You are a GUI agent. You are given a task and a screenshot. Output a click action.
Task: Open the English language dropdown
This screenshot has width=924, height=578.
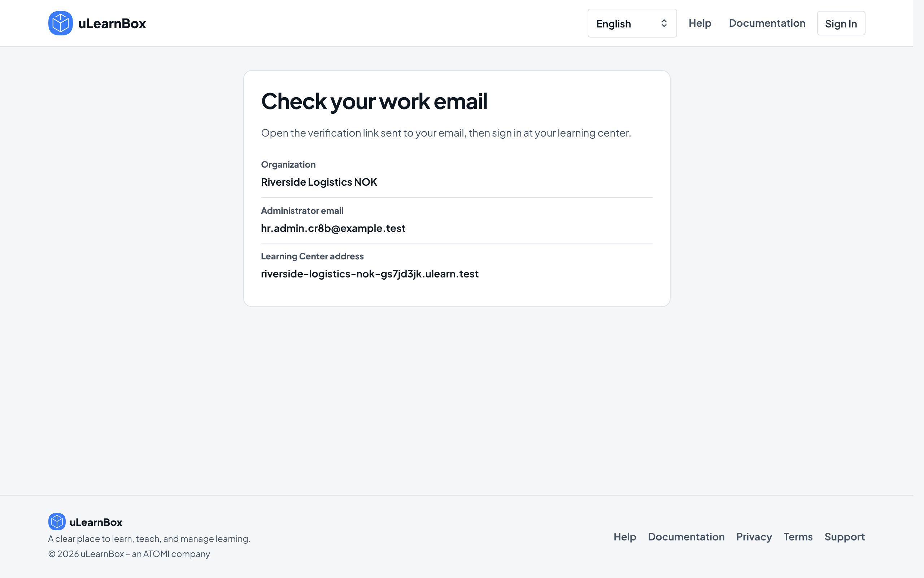[632, 23]
